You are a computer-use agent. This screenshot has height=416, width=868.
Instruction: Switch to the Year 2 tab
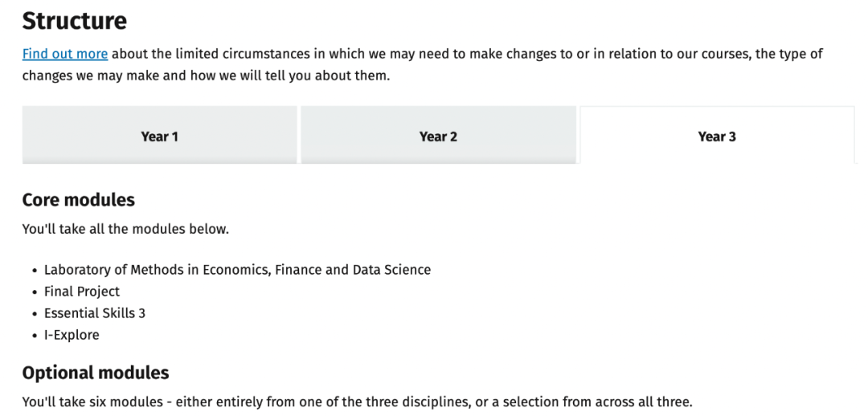click(x=438, y=136)
